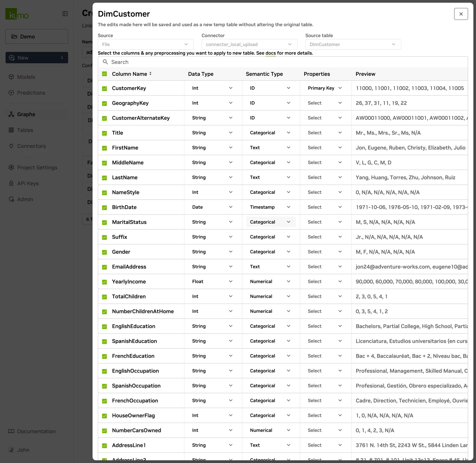Uncheck the HouseOwnerFlag column checkbox
Image resolution: width=476 pixels, height=463 pixels.
[104, 416]
